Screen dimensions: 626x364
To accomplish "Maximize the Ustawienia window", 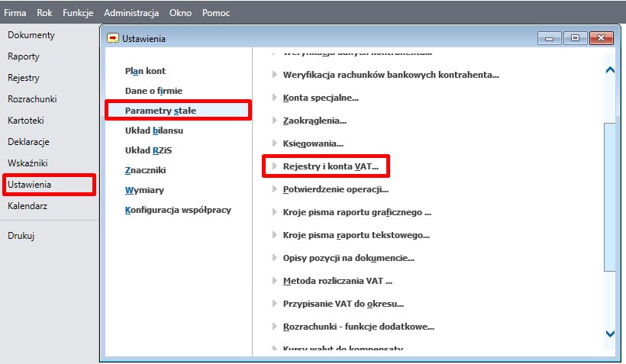I will (x=575, y=38).
